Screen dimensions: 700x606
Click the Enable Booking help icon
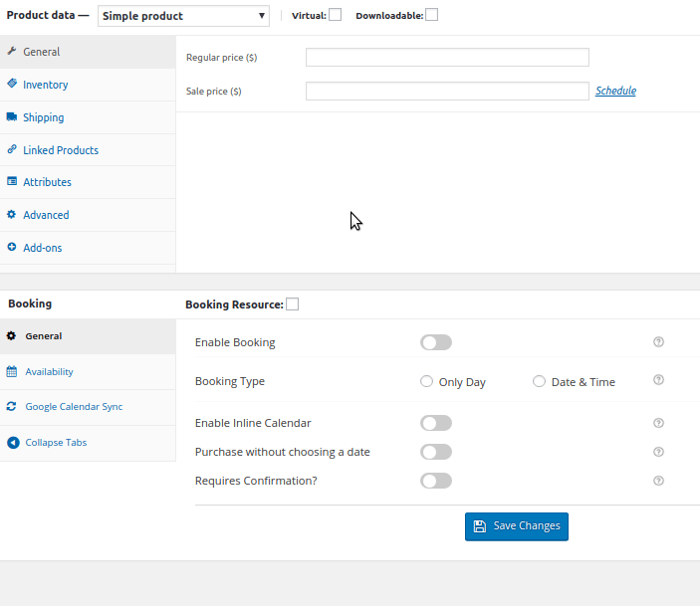pos(658,342)
